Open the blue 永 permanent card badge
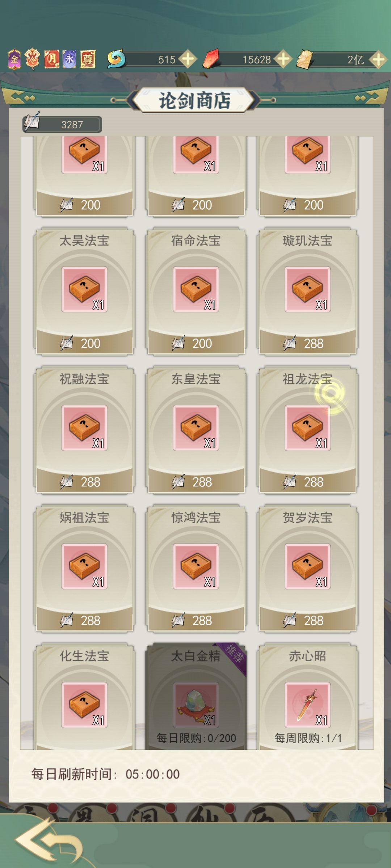 [x=69, y=59]
